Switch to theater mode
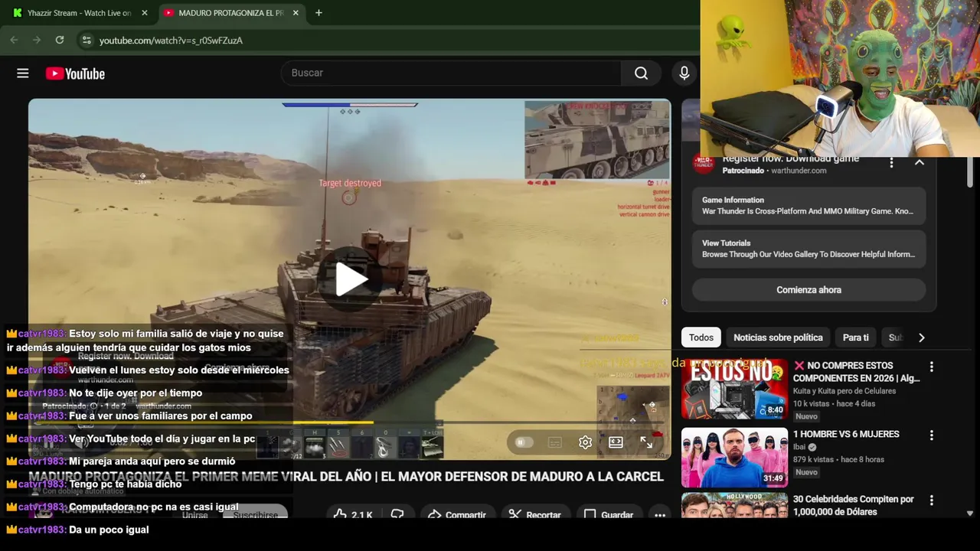980x551 pixels. 616,442
